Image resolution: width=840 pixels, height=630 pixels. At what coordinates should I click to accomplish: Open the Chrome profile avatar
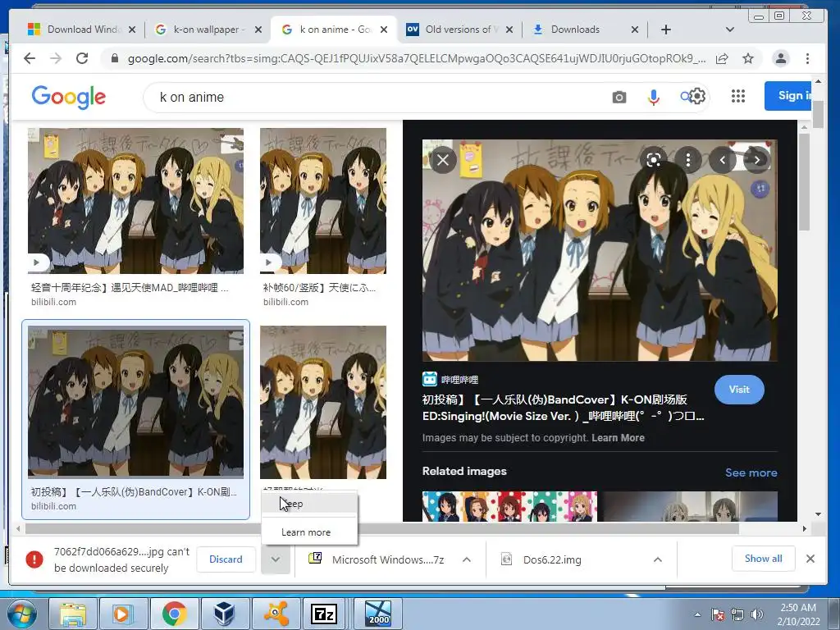point(781,58)
